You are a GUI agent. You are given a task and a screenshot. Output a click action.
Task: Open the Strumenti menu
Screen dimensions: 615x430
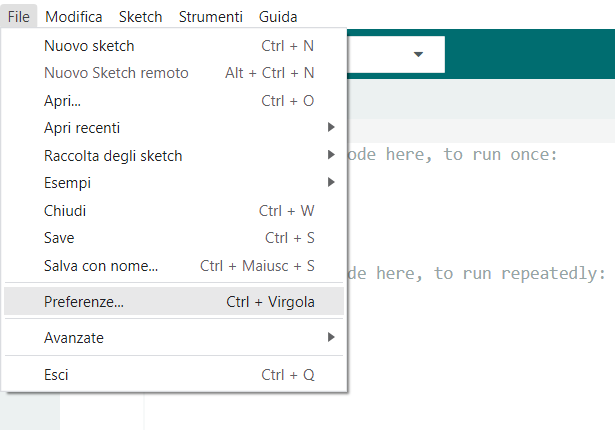tap(211, 17)
